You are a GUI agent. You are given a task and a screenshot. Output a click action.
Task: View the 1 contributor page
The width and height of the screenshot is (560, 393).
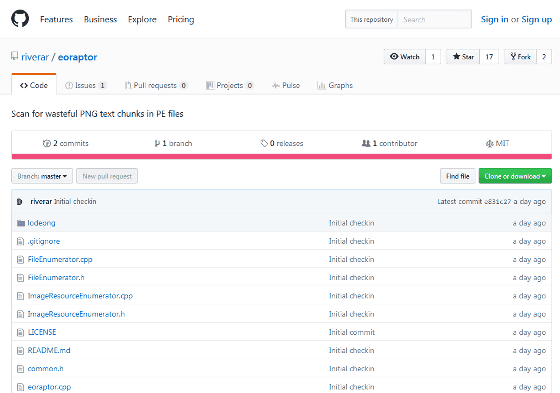coord(389,143)
